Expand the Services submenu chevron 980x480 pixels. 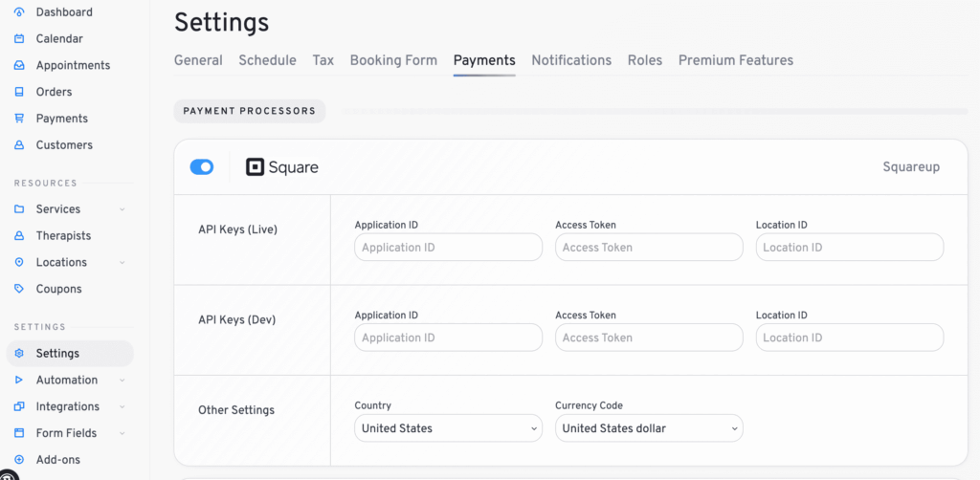pos(122,209)
